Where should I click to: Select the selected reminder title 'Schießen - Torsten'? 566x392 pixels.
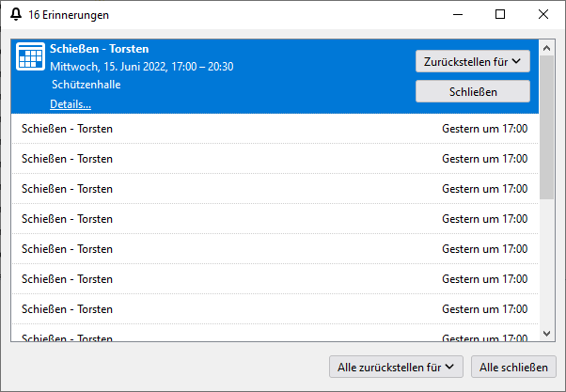pos(100,49)
